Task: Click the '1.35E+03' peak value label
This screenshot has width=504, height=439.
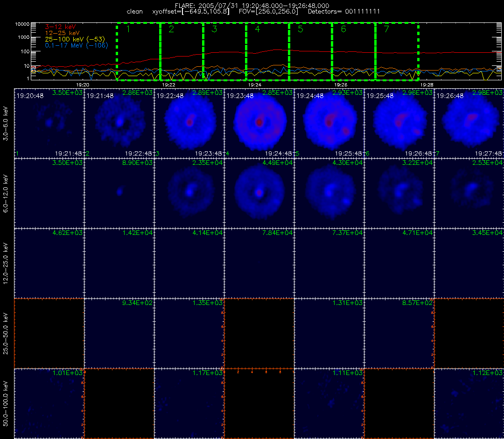Action: [207, 303]
